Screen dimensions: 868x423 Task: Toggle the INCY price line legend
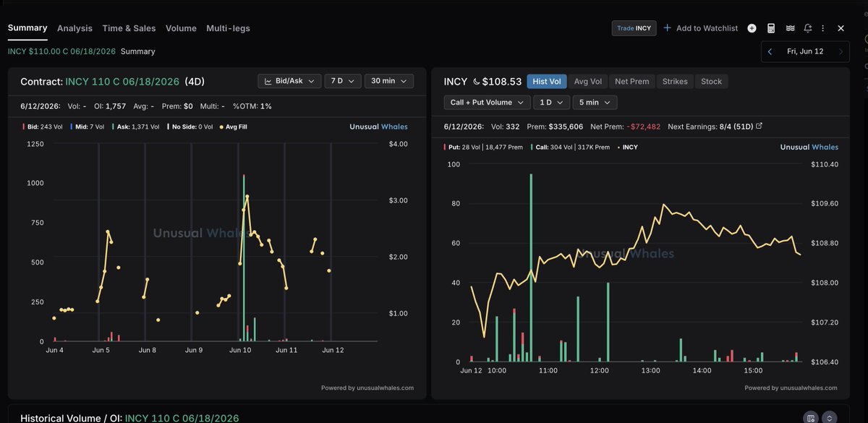[x=627, y=147]
